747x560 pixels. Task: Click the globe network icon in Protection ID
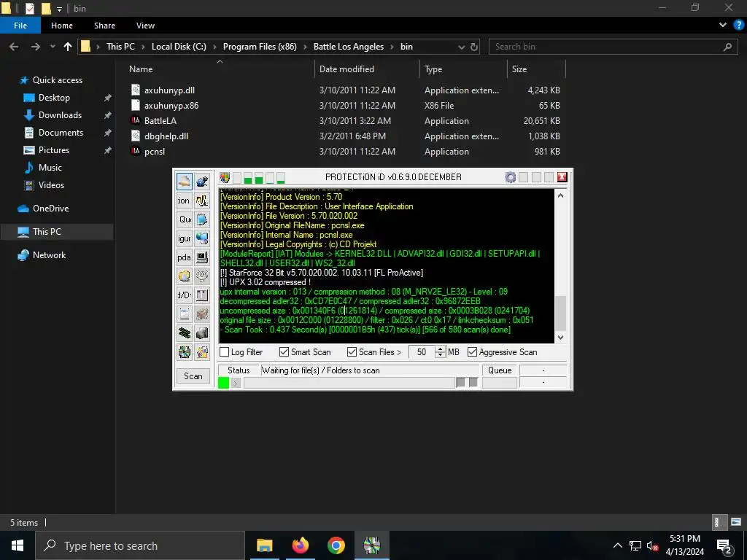[202, 238]
